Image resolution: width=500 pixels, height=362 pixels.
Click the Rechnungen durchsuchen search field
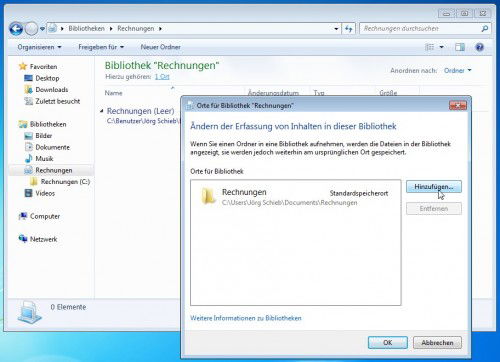(x=421, y=29)
